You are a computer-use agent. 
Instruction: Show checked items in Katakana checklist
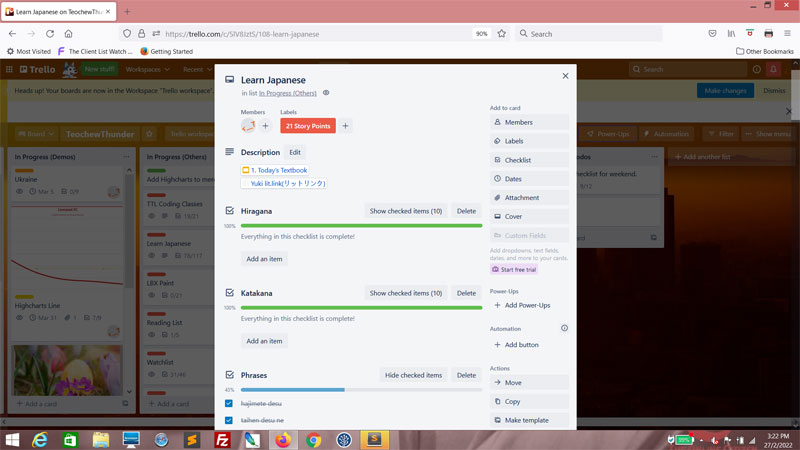click(406, 293)
